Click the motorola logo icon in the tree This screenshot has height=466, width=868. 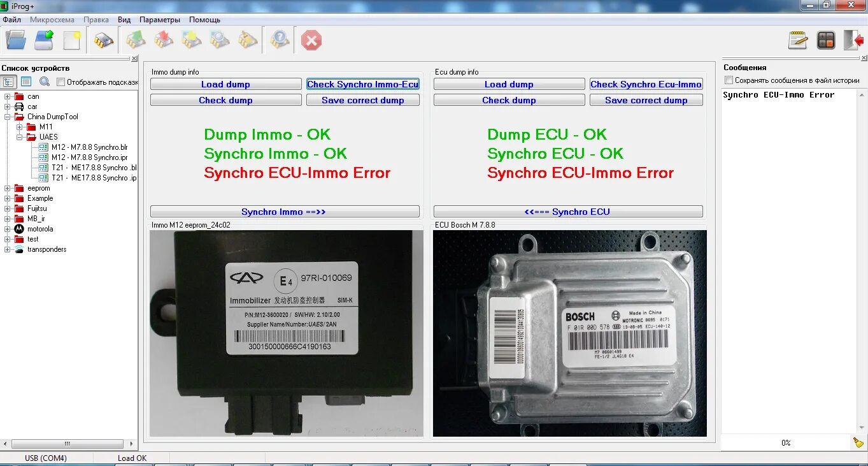click(19, 229)
